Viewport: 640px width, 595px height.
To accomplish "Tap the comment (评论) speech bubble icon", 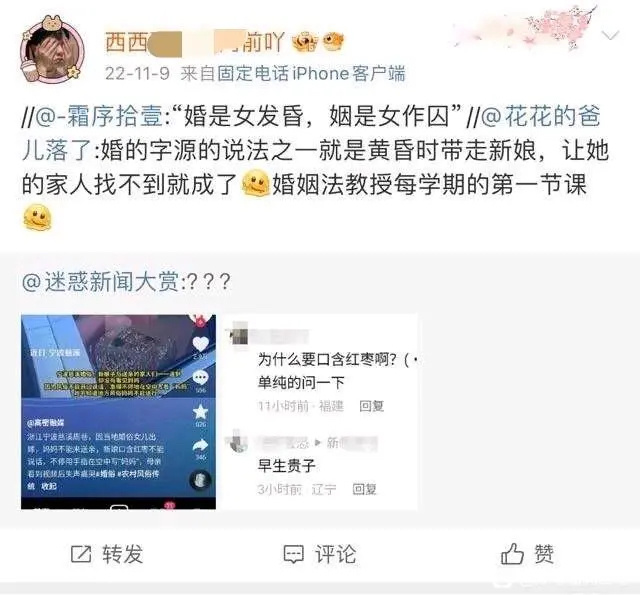I will click(x=293, y=554).
